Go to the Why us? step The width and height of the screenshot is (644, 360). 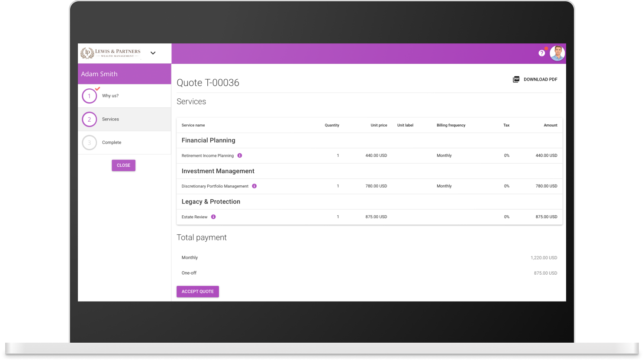pyautogui.click(x=110, y=96)
